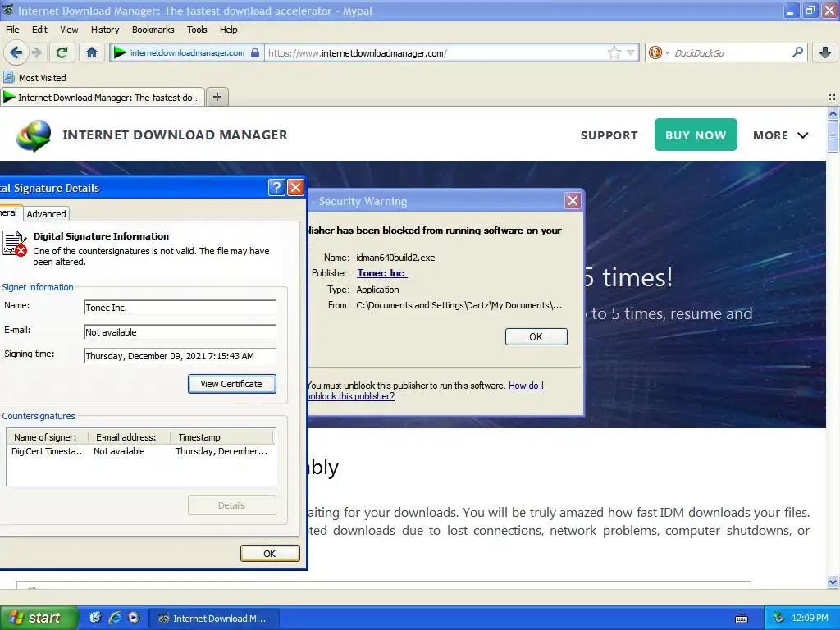Open the Help menu

pyautogui.click(x=228, y=30)
